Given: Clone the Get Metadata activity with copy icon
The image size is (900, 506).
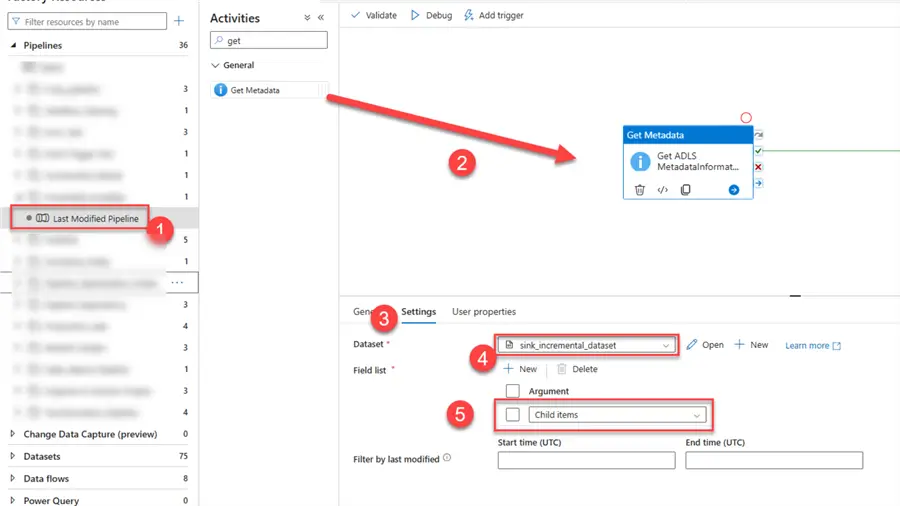Looking at the screenshot, I should pyautogui.click(x=685, y=190).
